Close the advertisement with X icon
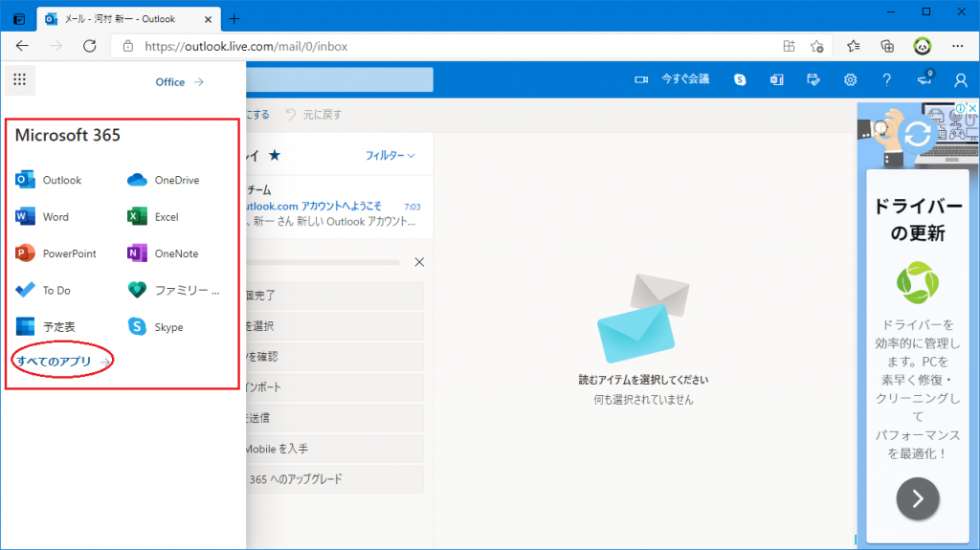 point(972,108)
